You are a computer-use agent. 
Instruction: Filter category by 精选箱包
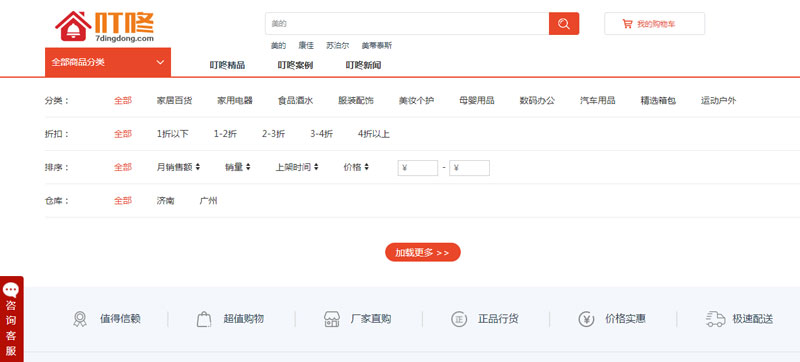pyautogui.click(x=658, y=100)
